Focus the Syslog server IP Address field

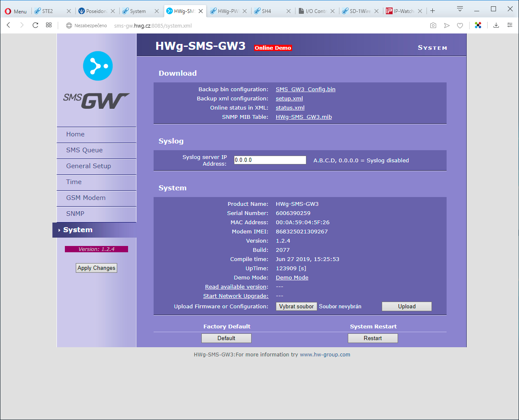click(x=270, y=160)
